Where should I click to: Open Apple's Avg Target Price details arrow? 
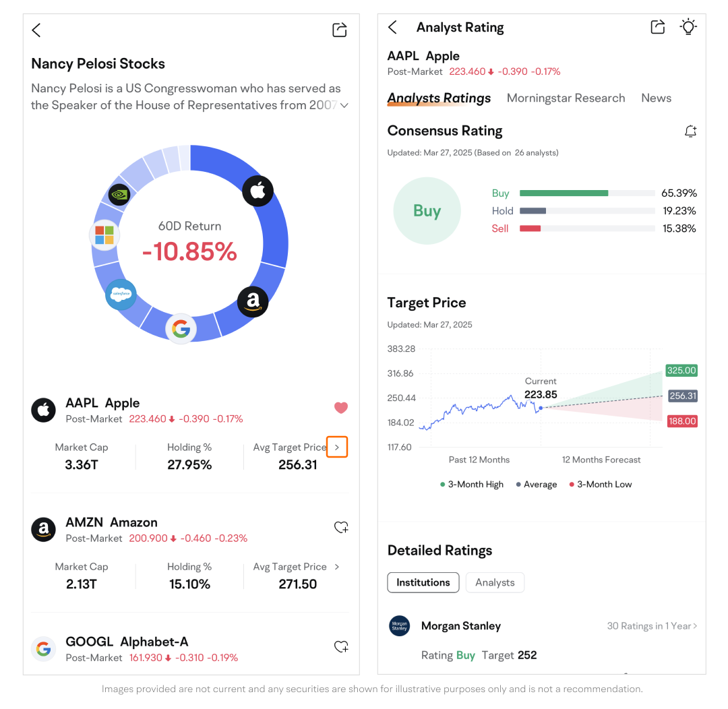337,447
